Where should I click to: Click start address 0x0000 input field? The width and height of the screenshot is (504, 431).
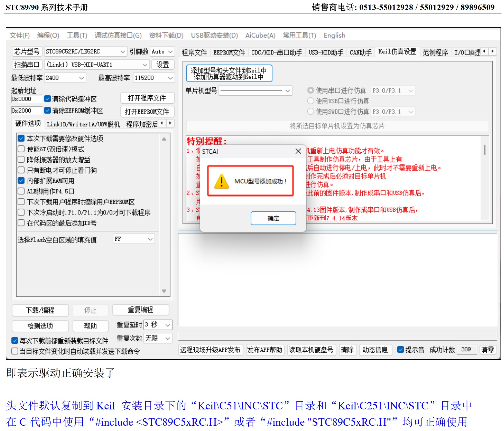27,99
